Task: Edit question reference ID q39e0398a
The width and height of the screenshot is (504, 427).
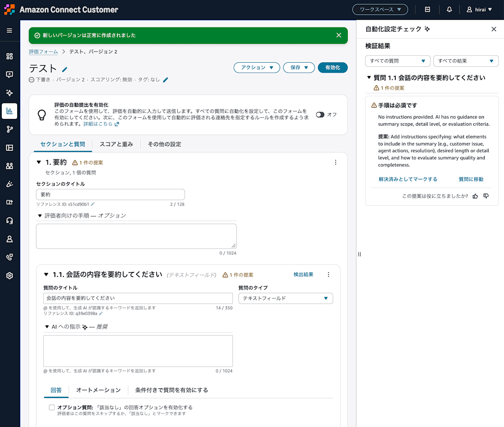Action: click(101, 314)
